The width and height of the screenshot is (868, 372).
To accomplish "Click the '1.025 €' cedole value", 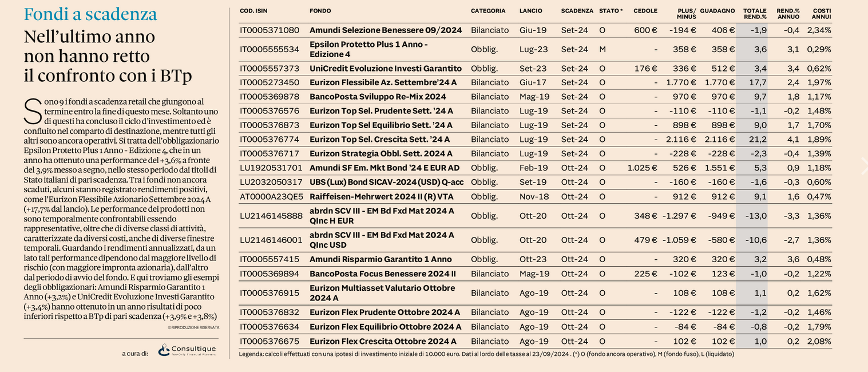I will pyautogui.click(x=643, y=168).
